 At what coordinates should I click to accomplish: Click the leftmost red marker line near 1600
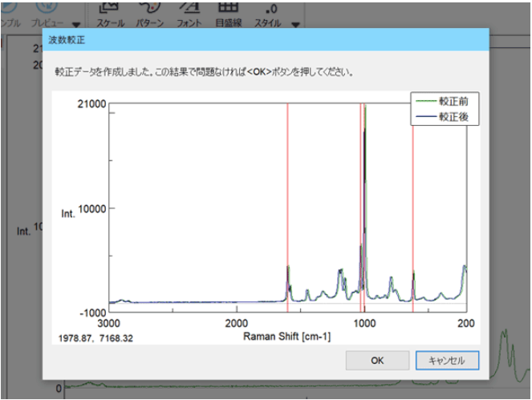click(287, 200)
